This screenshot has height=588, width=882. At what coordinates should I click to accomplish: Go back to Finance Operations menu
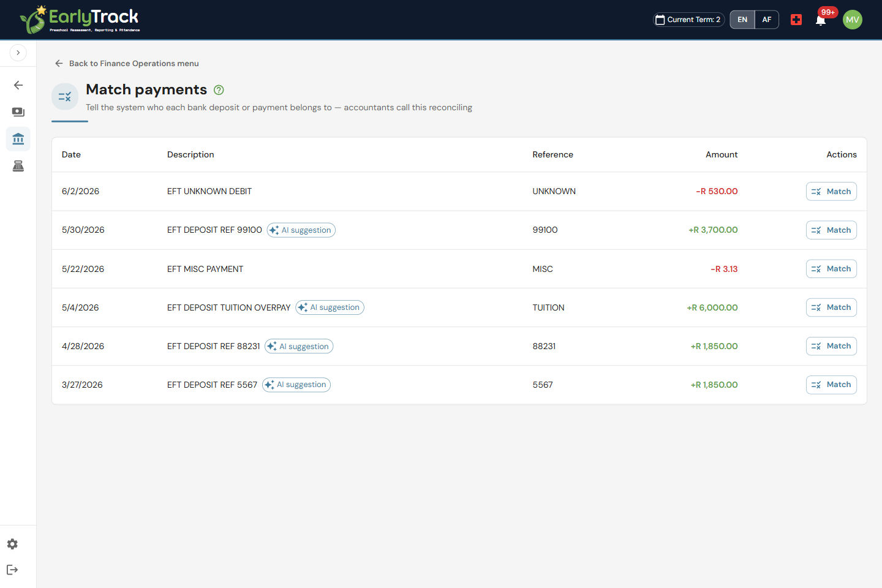[x=127, y=63]
